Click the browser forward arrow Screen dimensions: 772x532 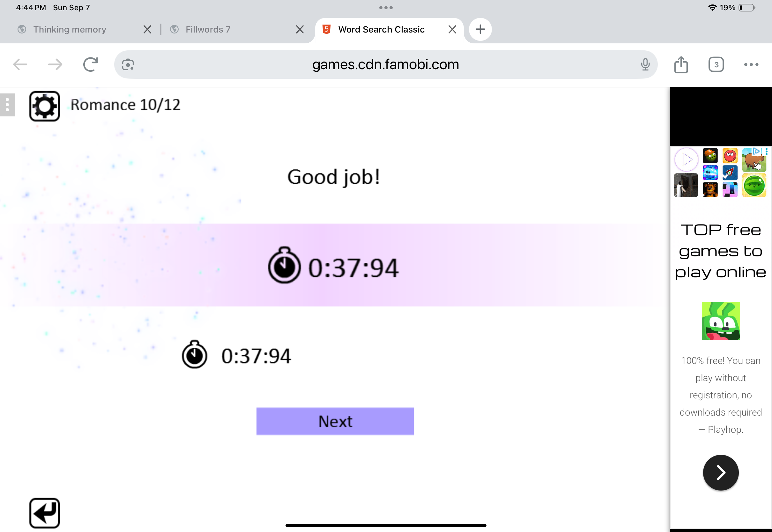pos(55,64)
